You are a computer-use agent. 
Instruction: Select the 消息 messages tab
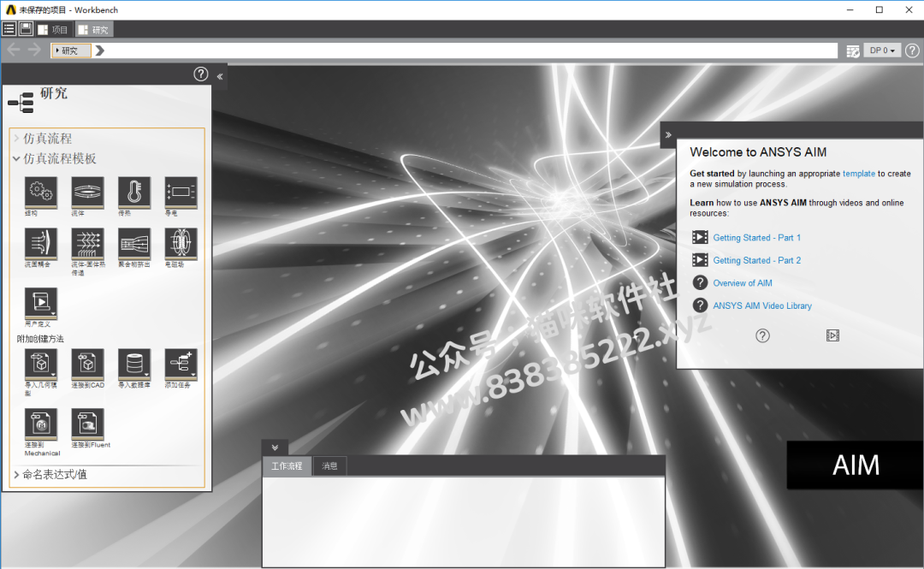coord(329,465)
